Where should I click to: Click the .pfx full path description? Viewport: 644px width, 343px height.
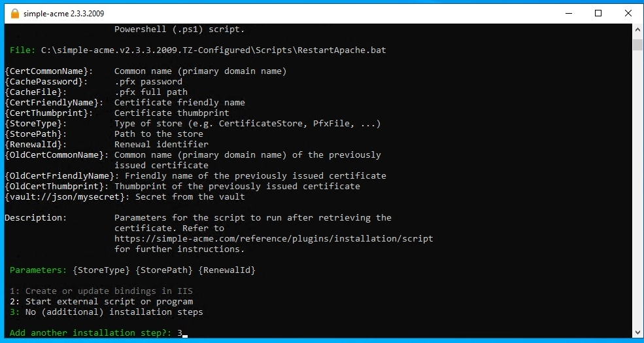(x=151, y=92)
